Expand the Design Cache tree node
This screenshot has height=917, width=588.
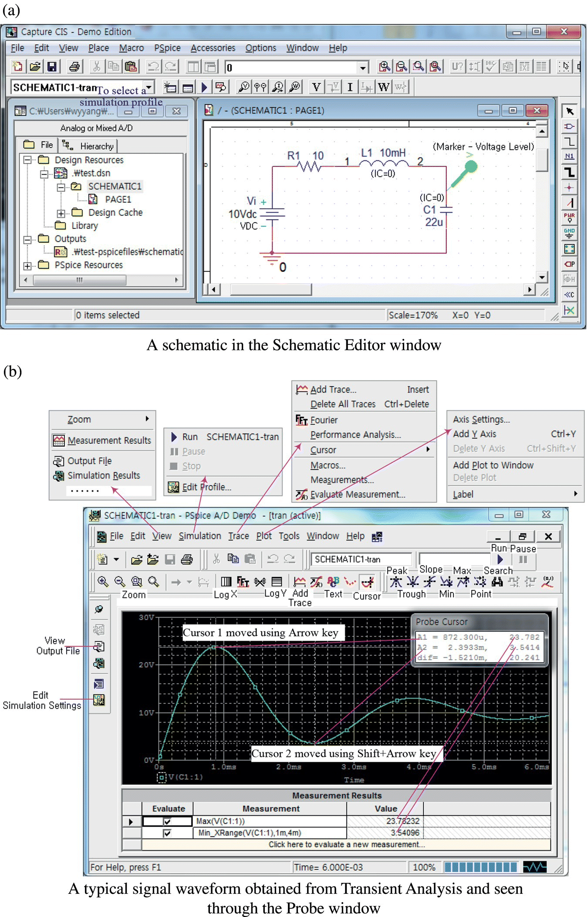tap(61, 213)
